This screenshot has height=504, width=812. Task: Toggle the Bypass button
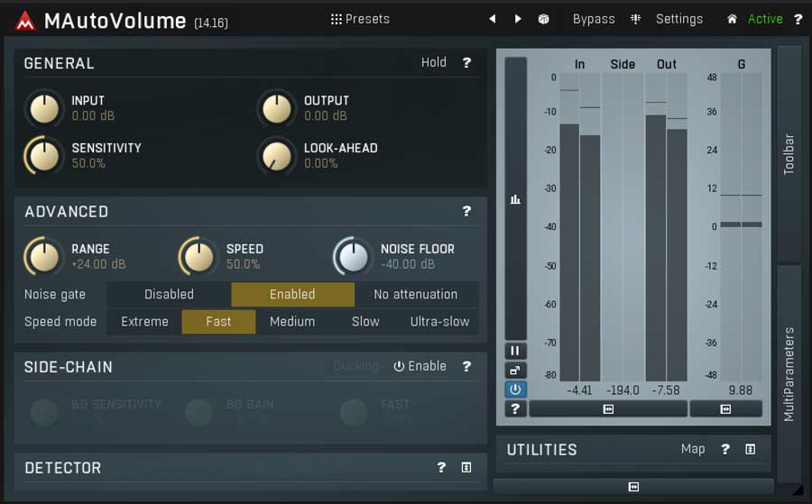click(x=594, y=19)
